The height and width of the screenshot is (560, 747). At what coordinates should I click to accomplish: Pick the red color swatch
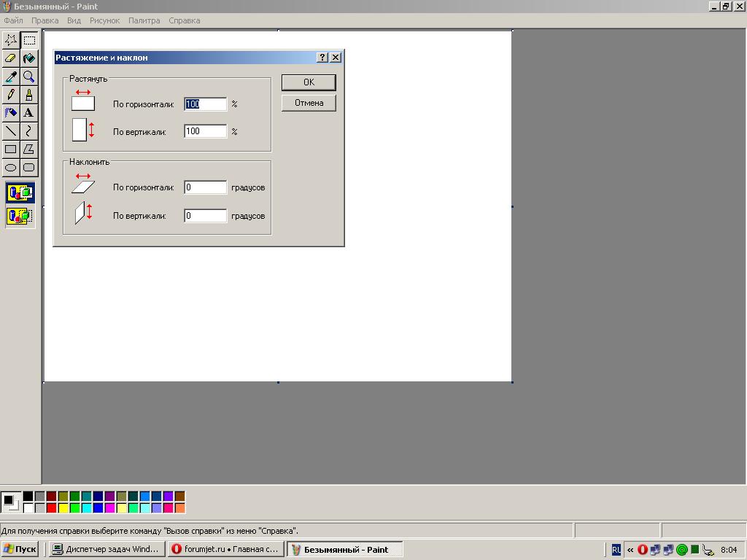point(51,508)
